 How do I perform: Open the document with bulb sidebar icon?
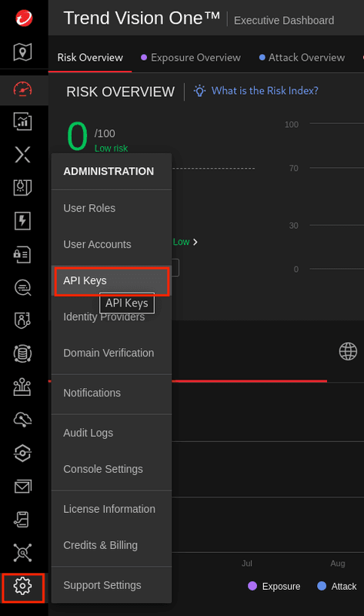pos(23,187)
